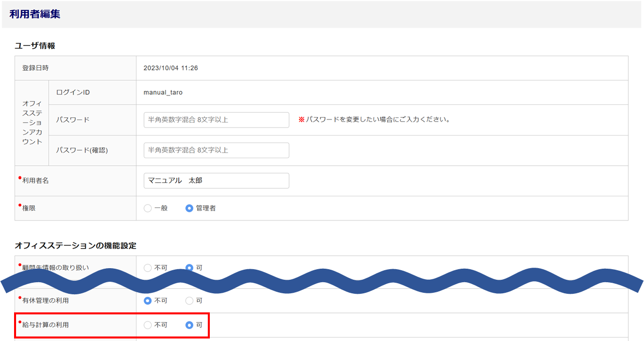The image size is (644, 341).
Task: Set 顧問先情報の取り扱い to 可
Action: pos(189,268)
